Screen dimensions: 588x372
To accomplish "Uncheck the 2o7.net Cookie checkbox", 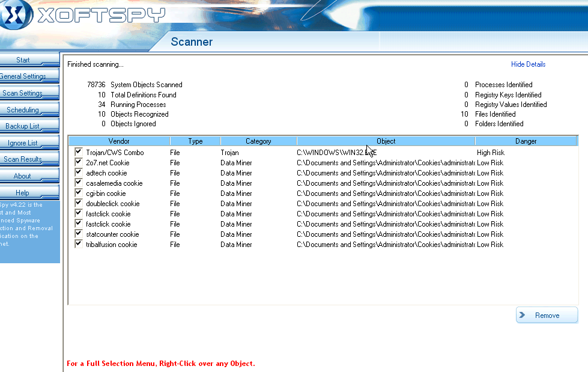I will (x=78, y=162).
